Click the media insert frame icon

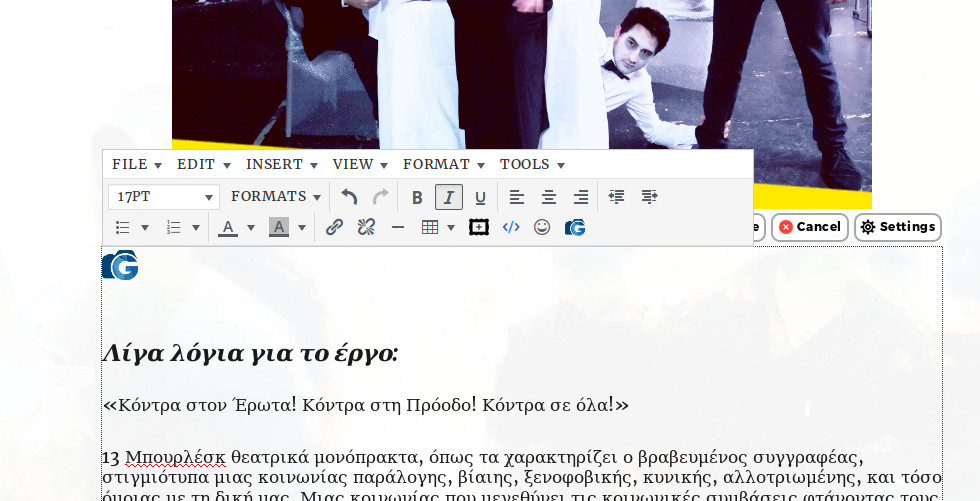pos(479,227)
